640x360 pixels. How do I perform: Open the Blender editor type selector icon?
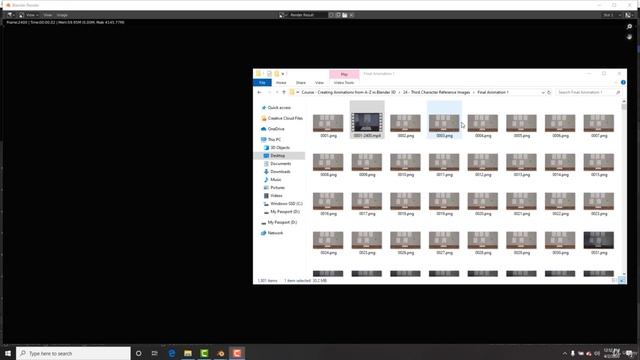[x=10, y=15]
